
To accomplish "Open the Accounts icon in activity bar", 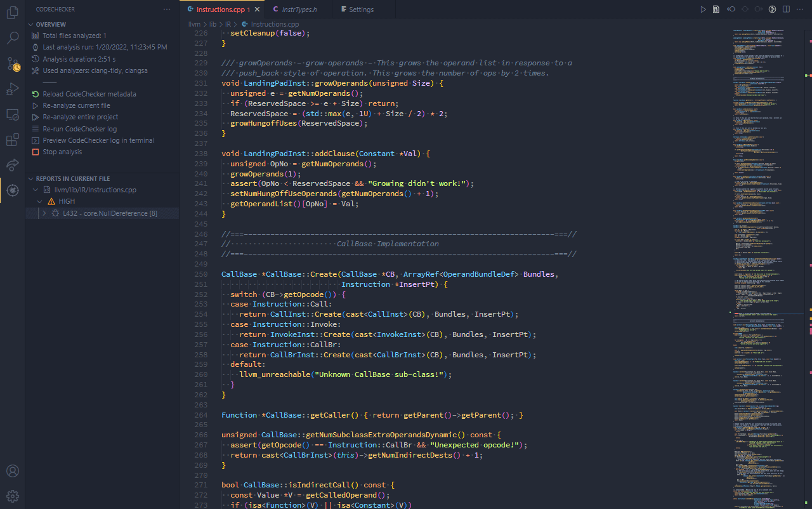I will tap(12, 471).
